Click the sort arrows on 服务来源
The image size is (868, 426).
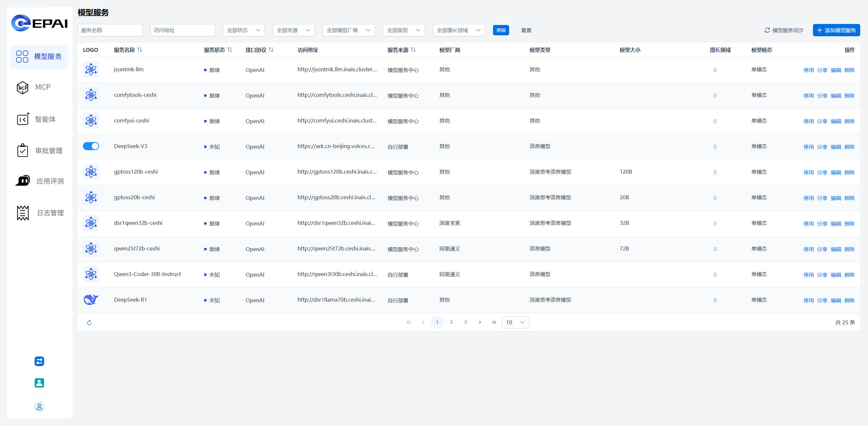413,50
